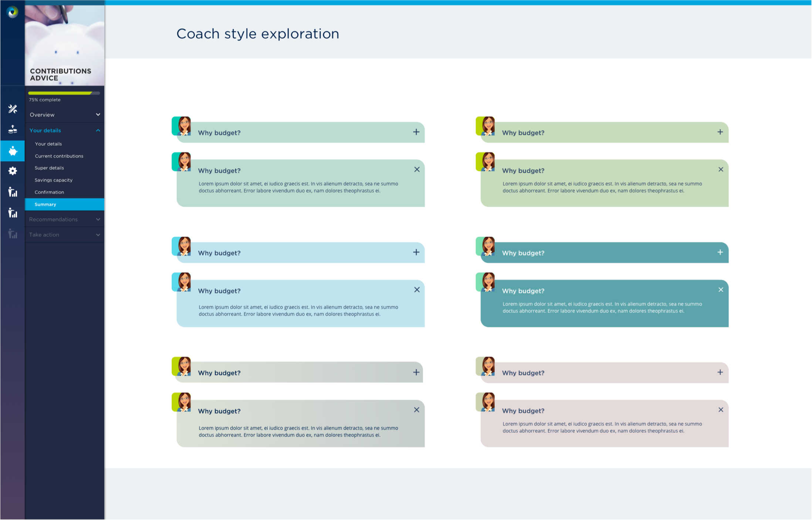Expand the collapsed mint green card with plus

416,132
